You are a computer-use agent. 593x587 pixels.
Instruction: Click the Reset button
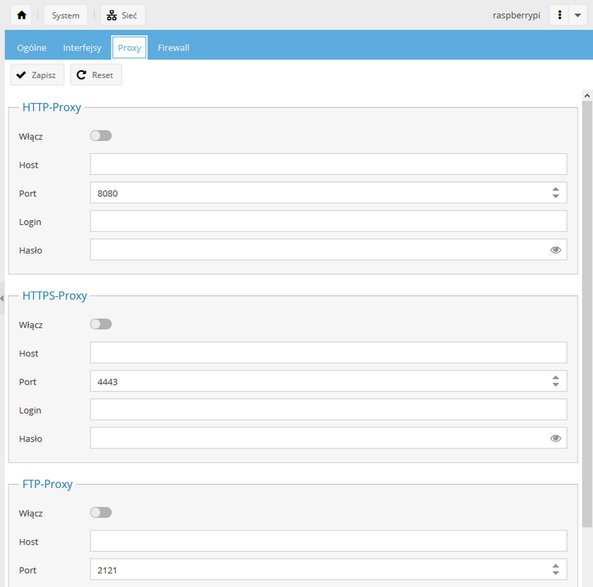point(96,75)
